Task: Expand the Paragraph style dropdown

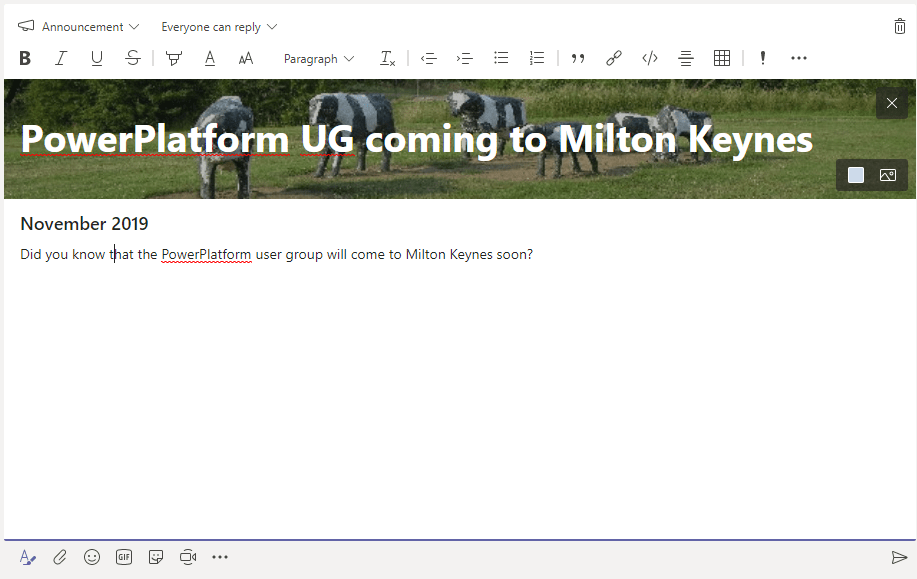Action: click(x=319, y=59)
